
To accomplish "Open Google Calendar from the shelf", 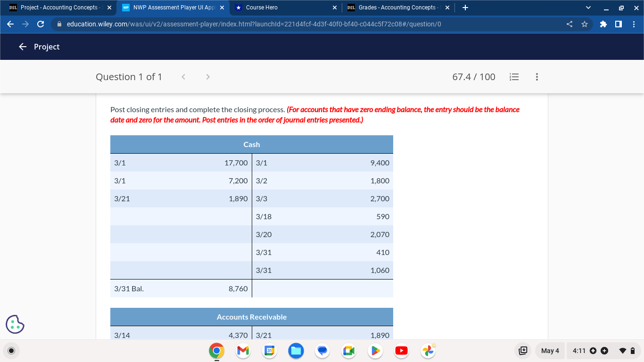I will pos(269,351).
